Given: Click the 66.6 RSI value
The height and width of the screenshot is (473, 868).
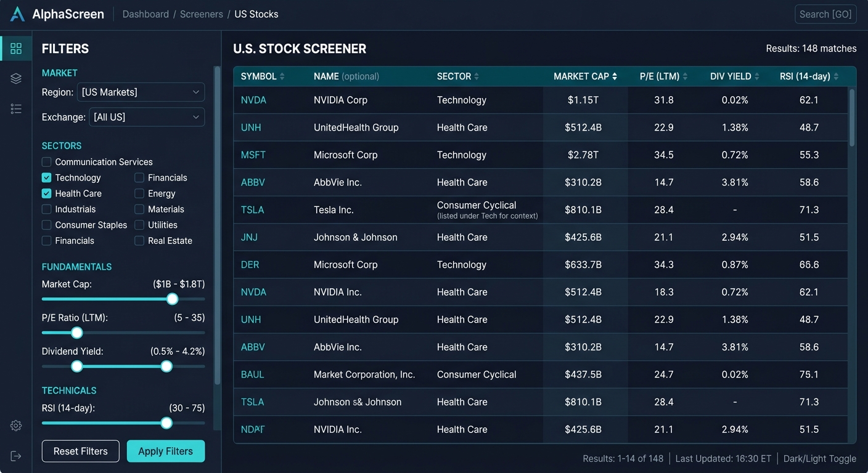Looking at the screenshot, I should pyautogui.click(x=809, y=265).
